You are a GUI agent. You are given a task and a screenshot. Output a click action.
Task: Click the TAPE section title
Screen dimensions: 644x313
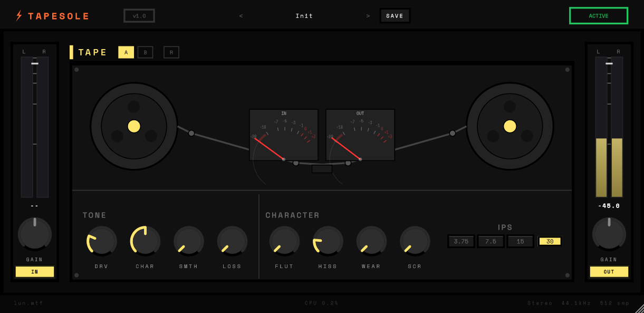click(x=93, y=52)
